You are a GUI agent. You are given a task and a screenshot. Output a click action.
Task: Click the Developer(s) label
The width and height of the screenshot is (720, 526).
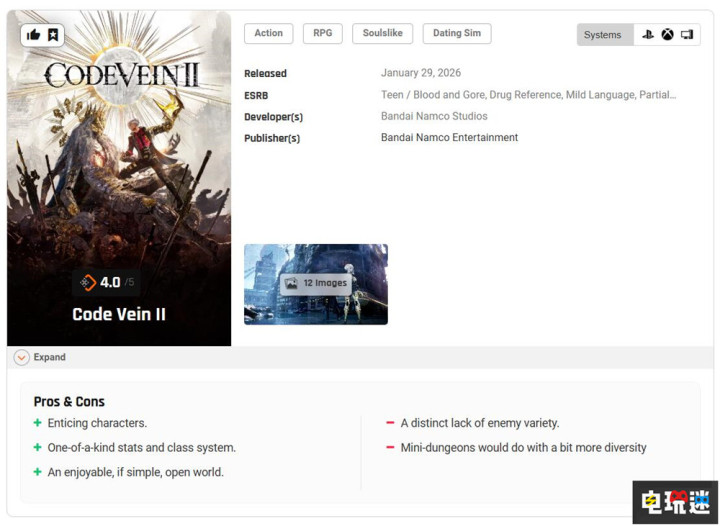click(x=274, y=117)
